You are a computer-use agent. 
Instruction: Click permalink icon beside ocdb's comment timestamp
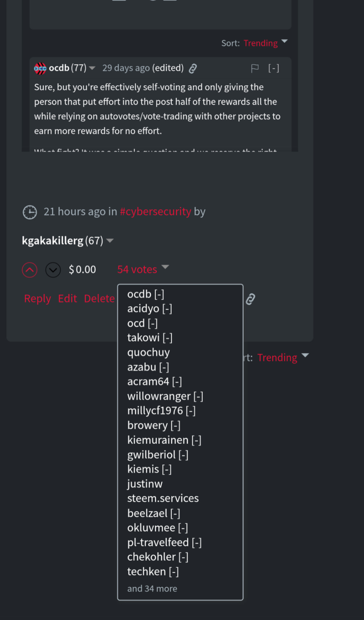coord(193,69)
